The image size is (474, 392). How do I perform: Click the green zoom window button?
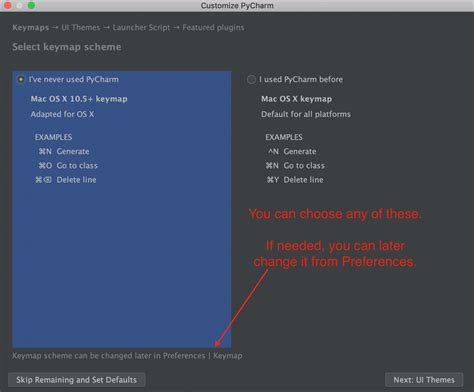pos(31,5)
